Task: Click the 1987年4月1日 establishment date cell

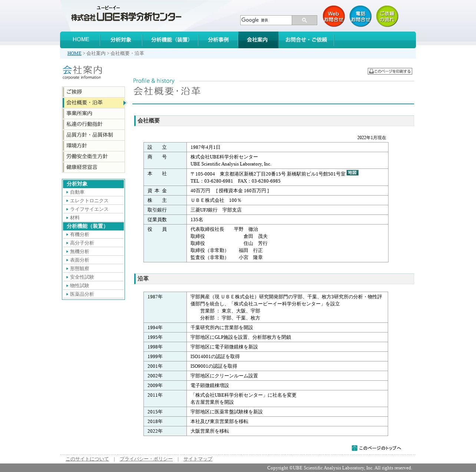Action: (x=287, y=147)
